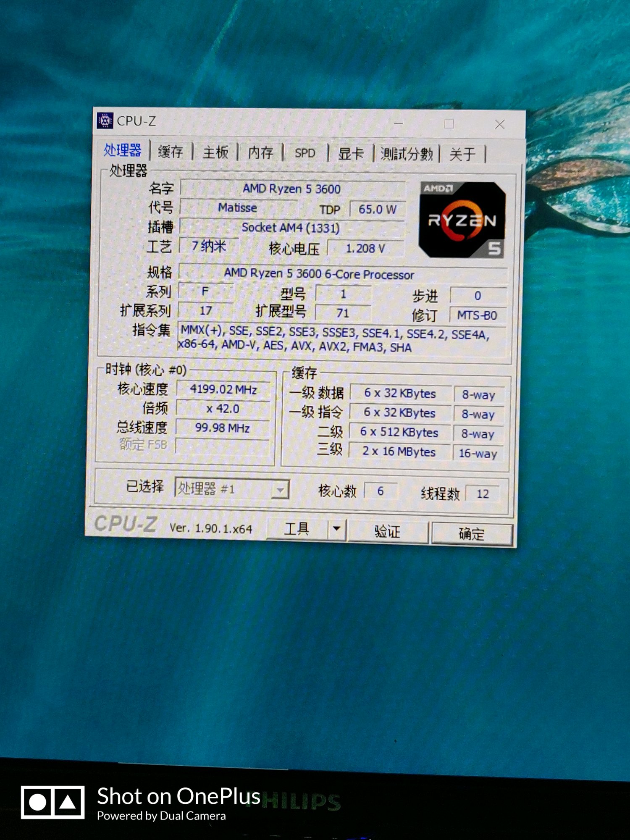Click the code name value Matisse
630x840 pixels.
(x=238, y=207)
